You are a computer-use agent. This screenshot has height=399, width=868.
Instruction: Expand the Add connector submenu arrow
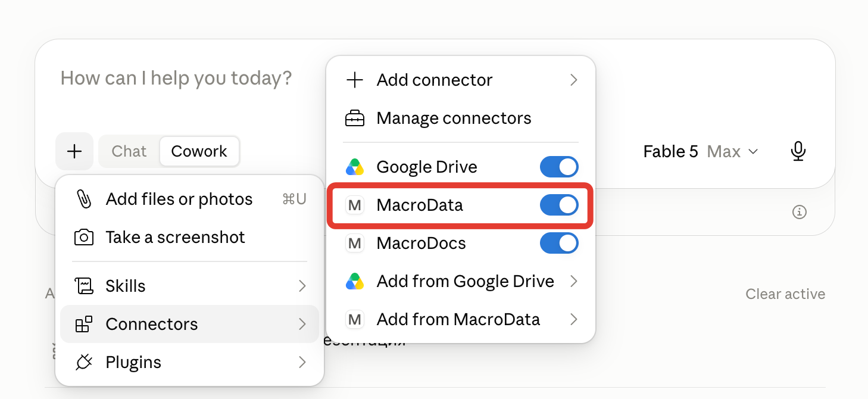[573, 80]
